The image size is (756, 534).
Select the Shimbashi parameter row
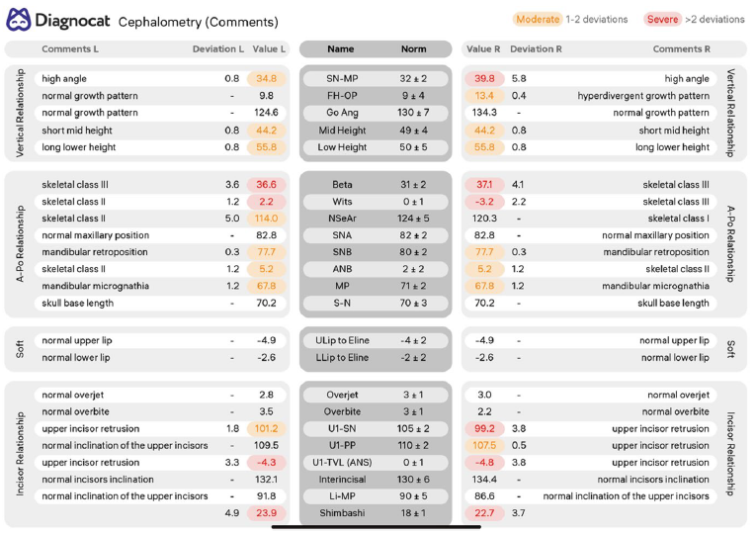pos(376,513)
